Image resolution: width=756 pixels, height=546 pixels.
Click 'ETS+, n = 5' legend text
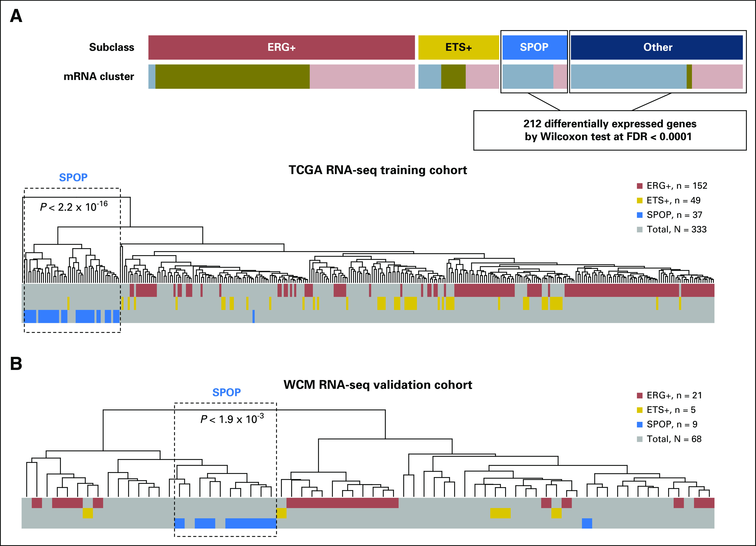point(671,410)
